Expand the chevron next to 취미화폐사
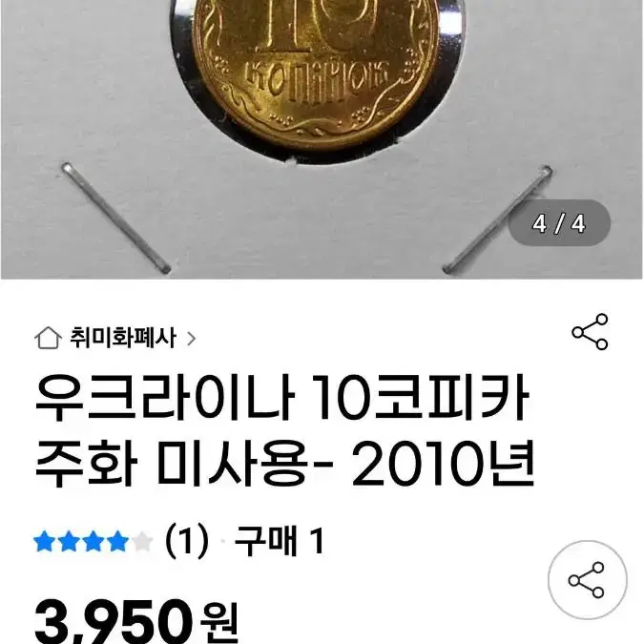Screen dimensions: 644x644 pyautogui.click(x=191, y=339)
